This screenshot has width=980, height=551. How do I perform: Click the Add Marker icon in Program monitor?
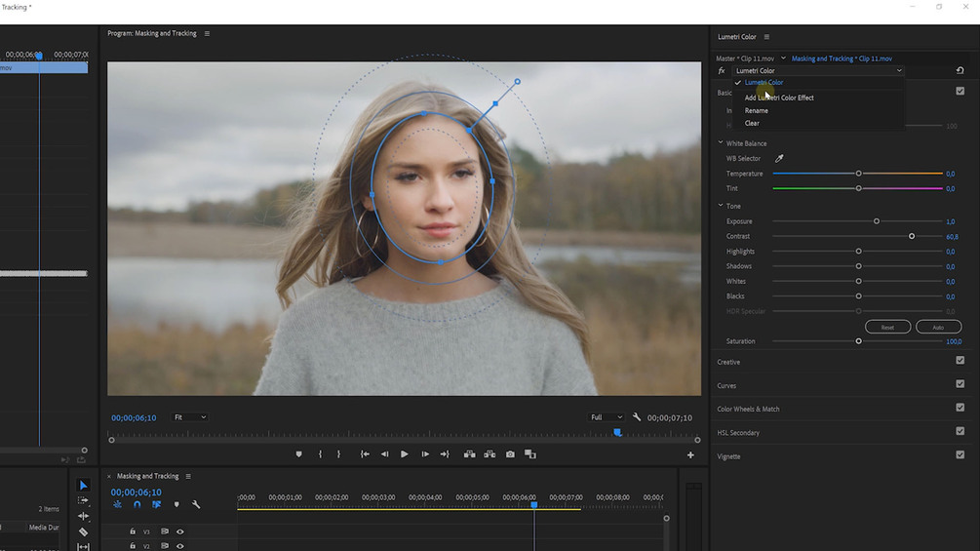[299, 454]
